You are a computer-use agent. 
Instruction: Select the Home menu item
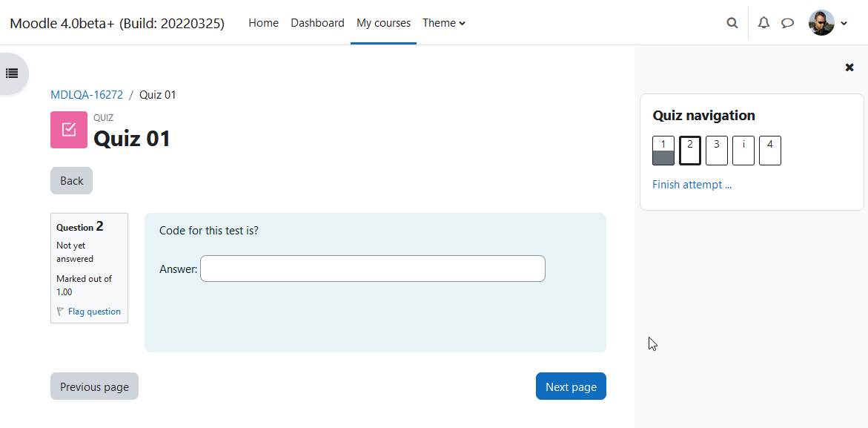(263, 23)
